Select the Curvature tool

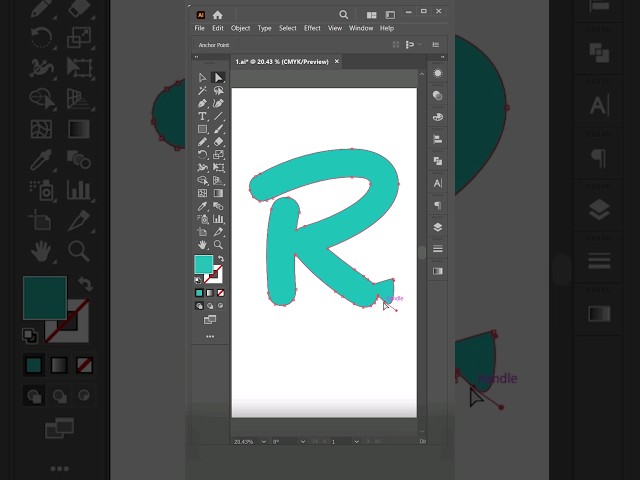tap(218, 103)
